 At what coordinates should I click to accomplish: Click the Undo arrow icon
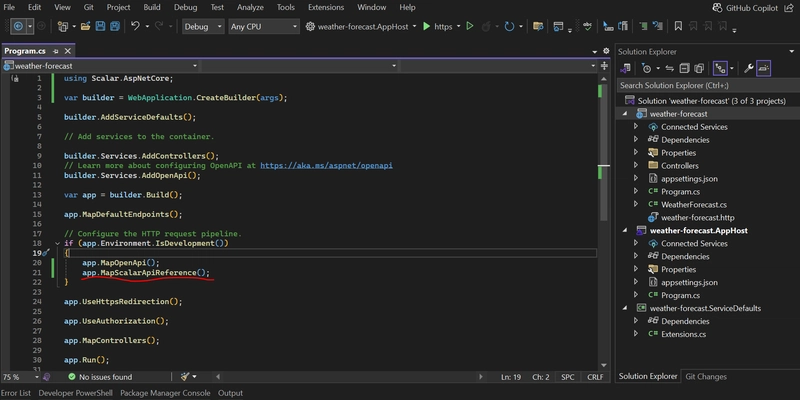(135, 26)
